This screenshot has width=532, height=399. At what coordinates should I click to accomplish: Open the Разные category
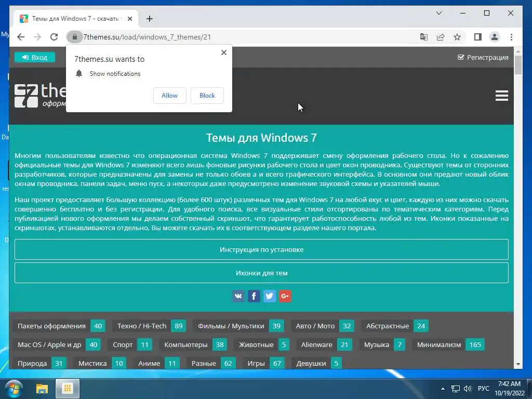click(211, 363)
